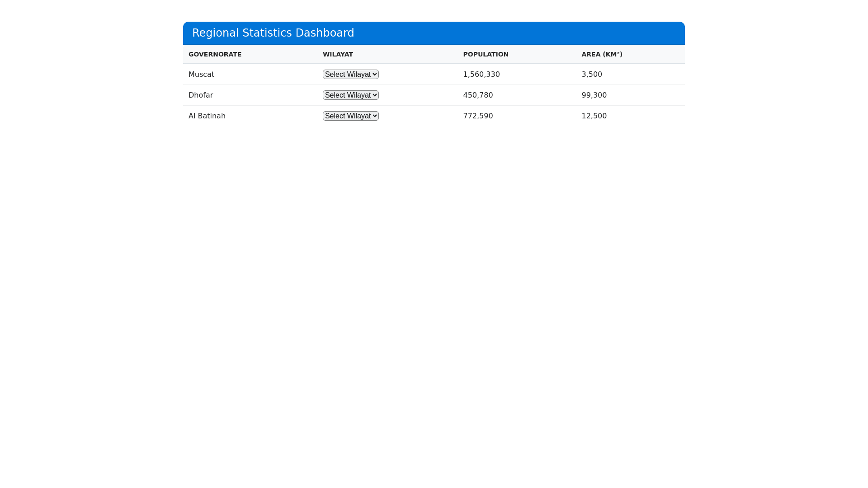Click Muscat area value 3,500
Screen dimensions: 868x488
point(592,74)
